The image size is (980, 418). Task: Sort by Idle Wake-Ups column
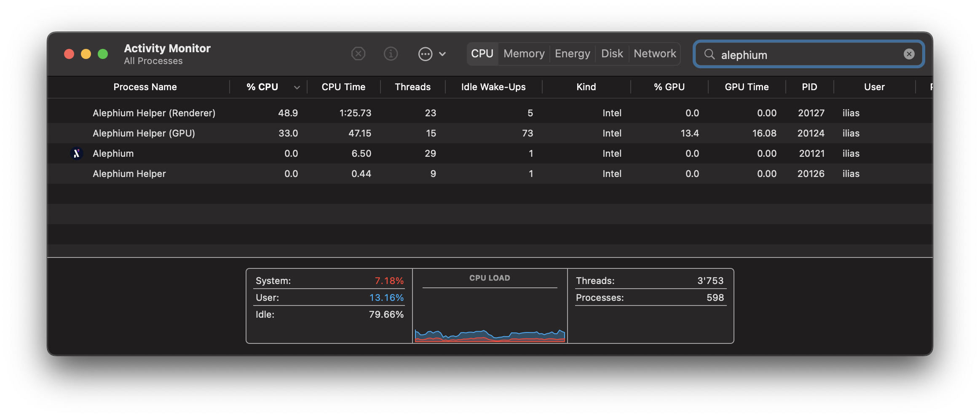coord(493,87)
